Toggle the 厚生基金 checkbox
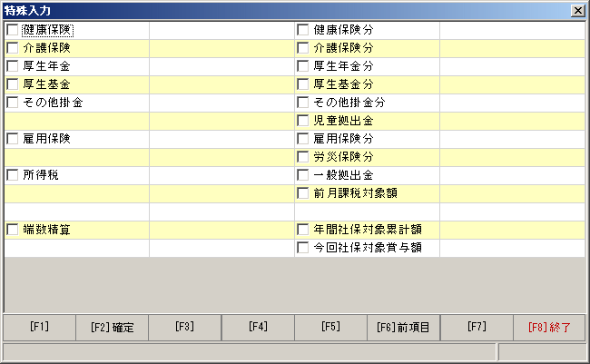Viewport: 590px width, 364px height. tap(13, 84)
